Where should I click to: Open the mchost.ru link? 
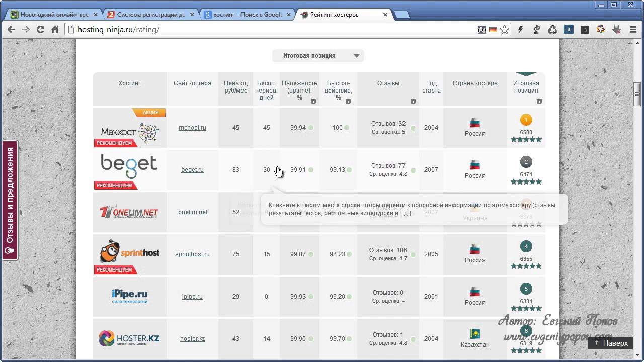point(192,128)
